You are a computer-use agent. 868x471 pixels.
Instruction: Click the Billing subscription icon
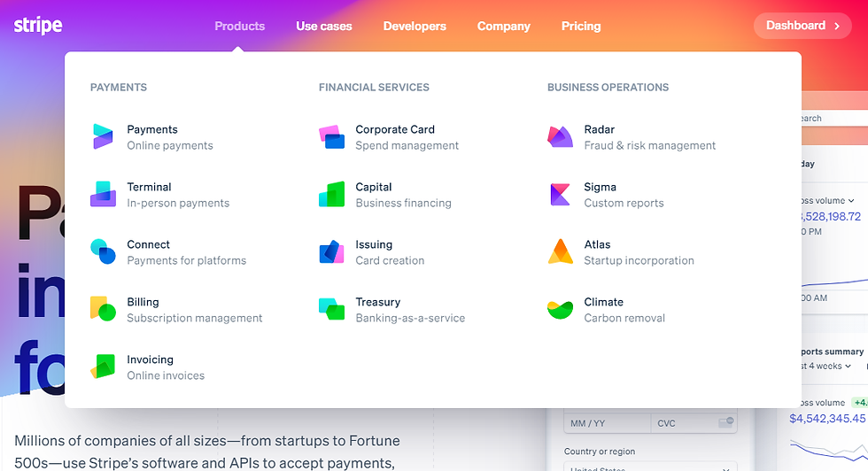coord(103,309)
